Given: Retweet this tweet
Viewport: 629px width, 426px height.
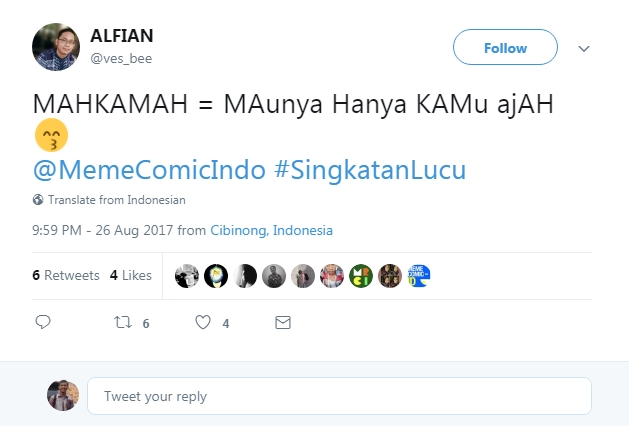Looking at the screenshot, I should pyautogui.click(x=122, y=323).
